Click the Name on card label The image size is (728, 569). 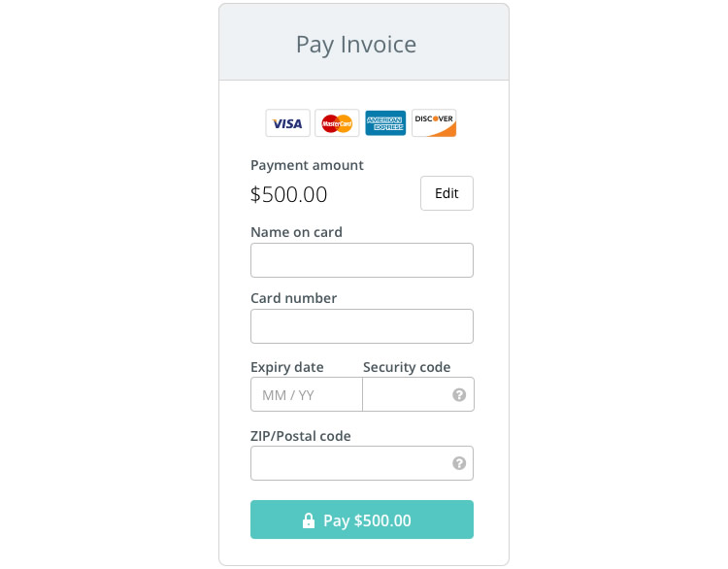[296, 232]
